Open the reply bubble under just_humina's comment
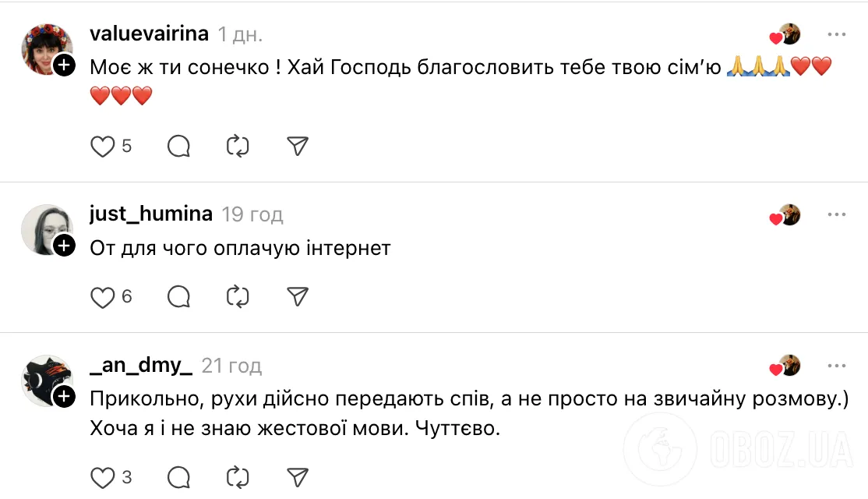 tap(178, 296)
